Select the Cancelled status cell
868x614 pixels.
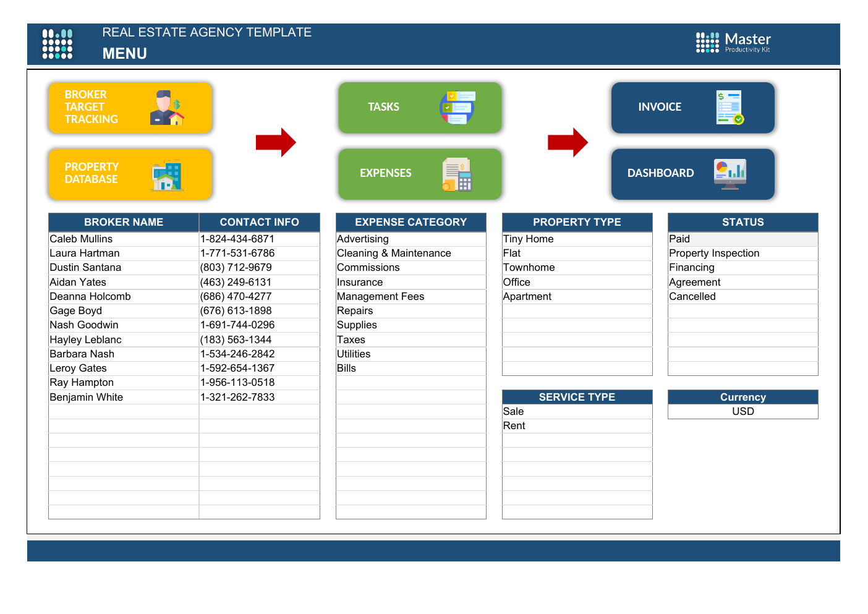click(743, 297)
